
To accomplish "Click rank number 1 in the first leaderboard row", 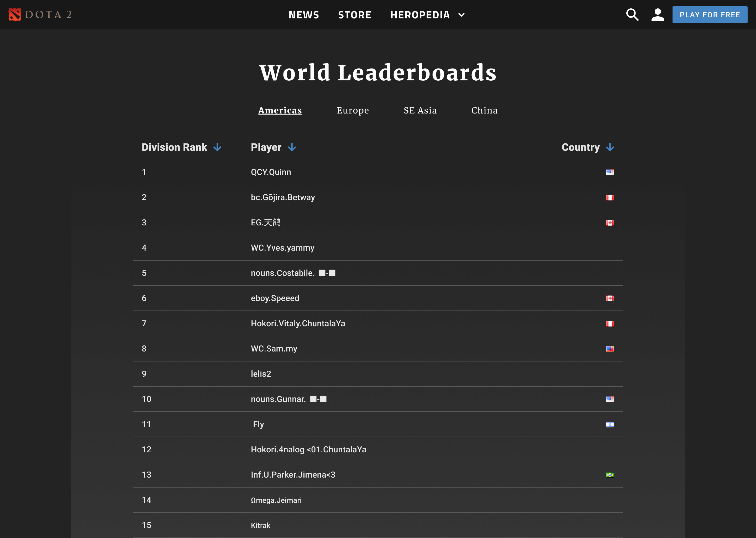I will click(x=144, y=172).
